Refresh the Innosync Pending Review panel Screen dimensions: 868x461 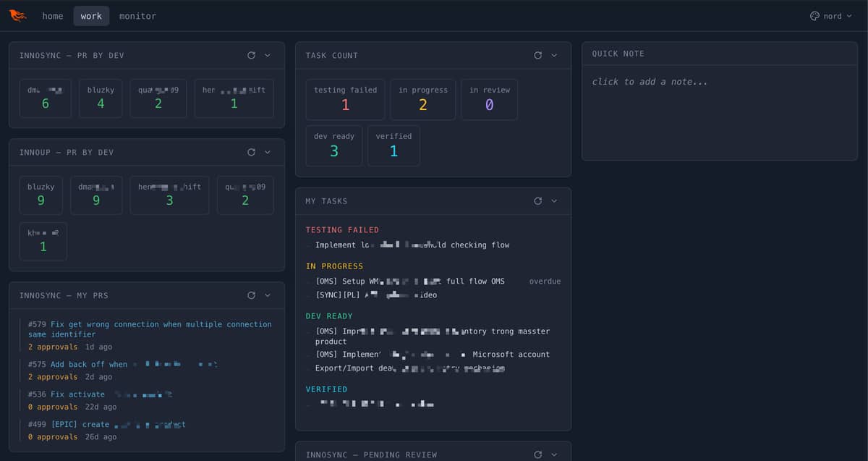pos(537,454)
